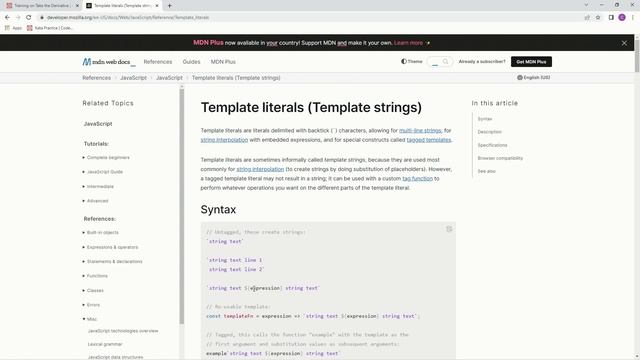Open JavaScript technologies overview
Viewport: 640px width, 360px height.
[123, 331]
